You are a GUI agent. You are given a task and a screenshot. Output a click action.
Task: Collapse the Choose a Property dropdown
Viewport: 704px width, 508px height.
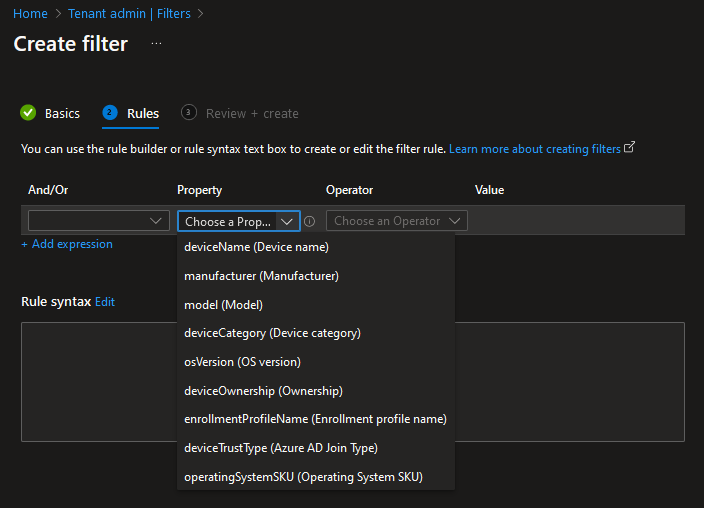(x=239, y=221)
